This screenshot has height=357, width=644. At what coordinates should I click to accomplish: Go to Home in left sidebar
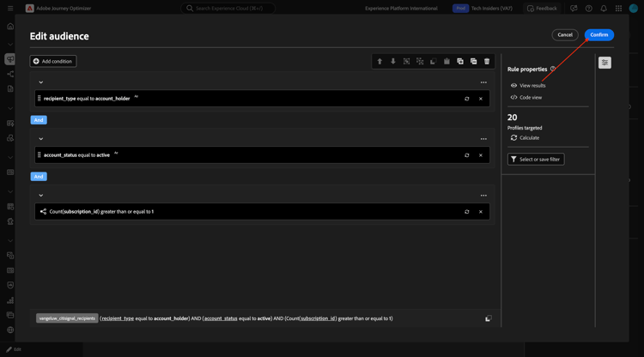(x=10, y=27)
